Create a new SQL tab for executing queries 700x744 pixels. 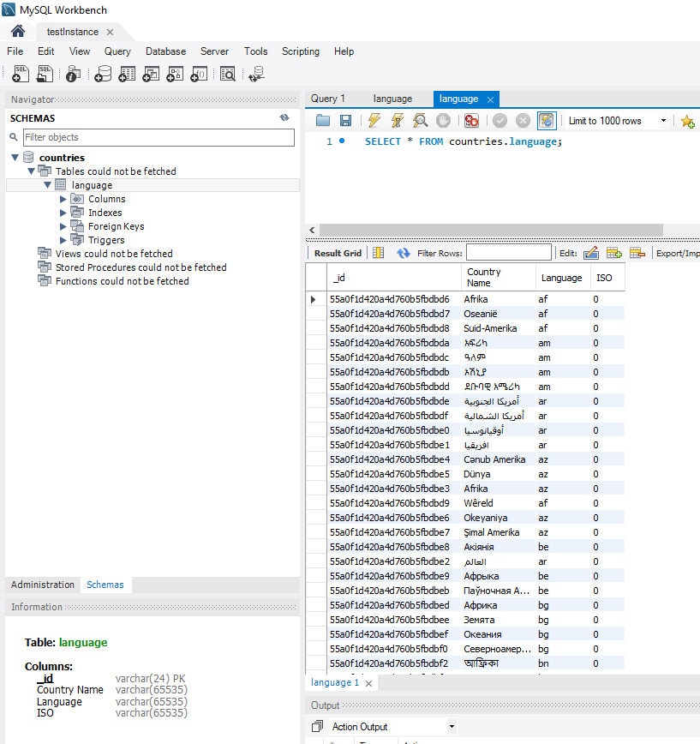[20, 74]
